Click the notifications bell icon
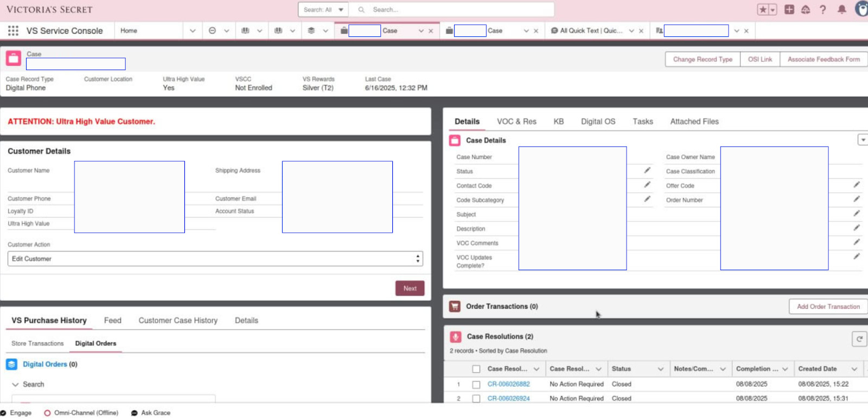Screen dimensions: 868x420 coord(841,10)
